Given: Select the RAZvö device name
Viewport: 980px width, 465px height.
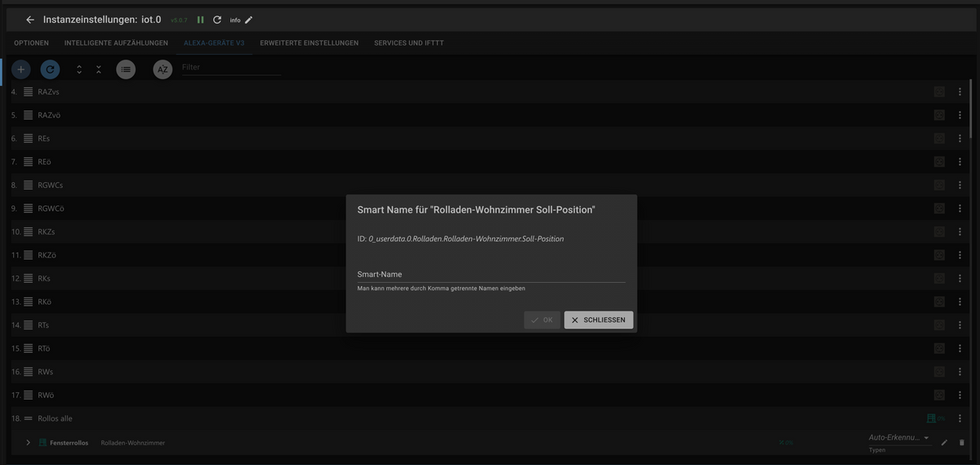Looking at the screenshot, I should point(49,115).
